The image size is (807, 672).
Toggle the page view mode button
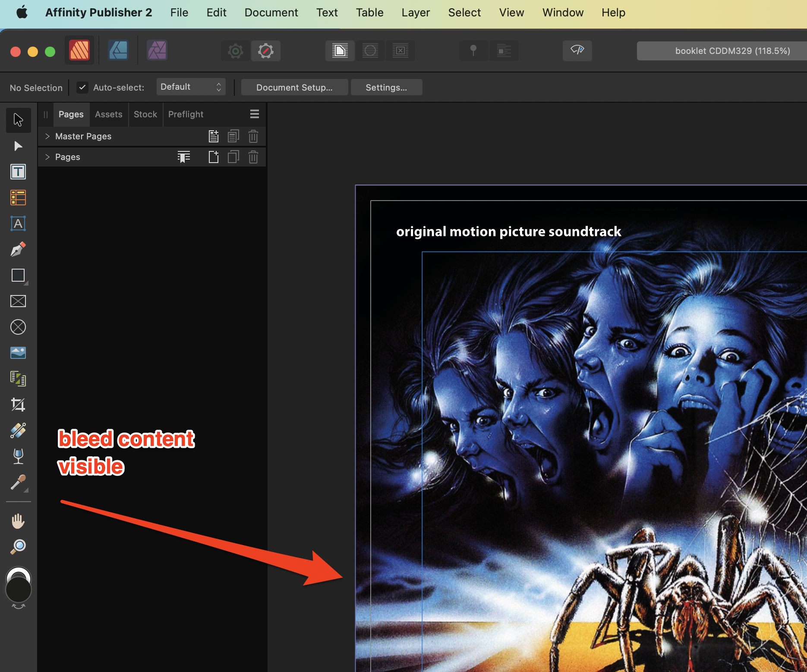(x=340, y=51)
